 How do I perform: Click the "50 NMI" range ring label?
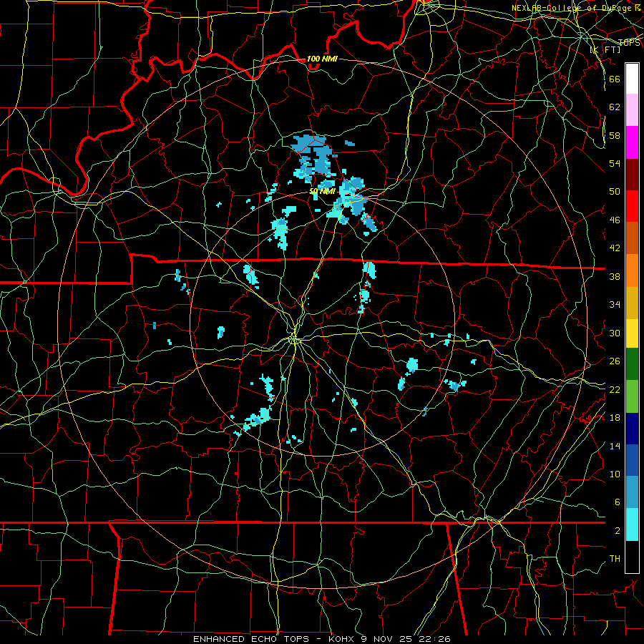[323, 191]
